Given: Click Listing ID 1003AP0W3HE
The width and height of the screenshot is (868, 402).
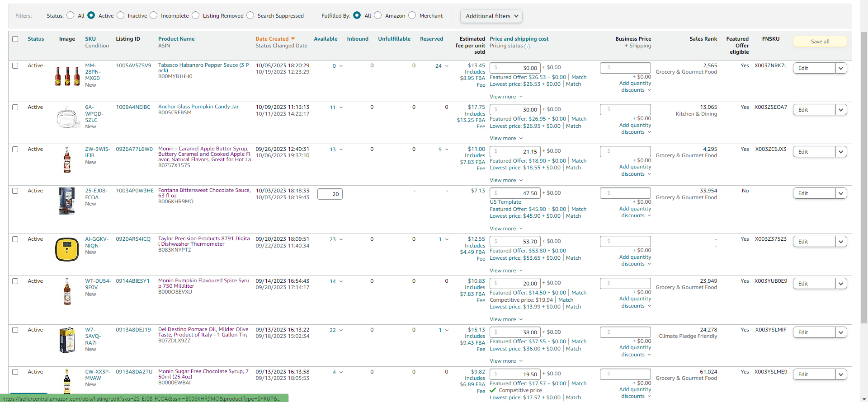Looking at the screenshot, I should tap(135, 191).
